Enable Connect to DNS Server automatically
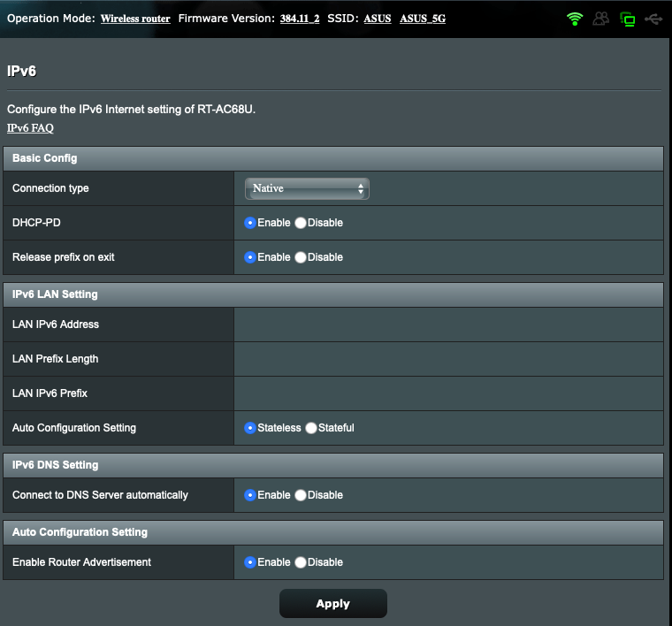The image size is (672, 626). pos(250,495)
